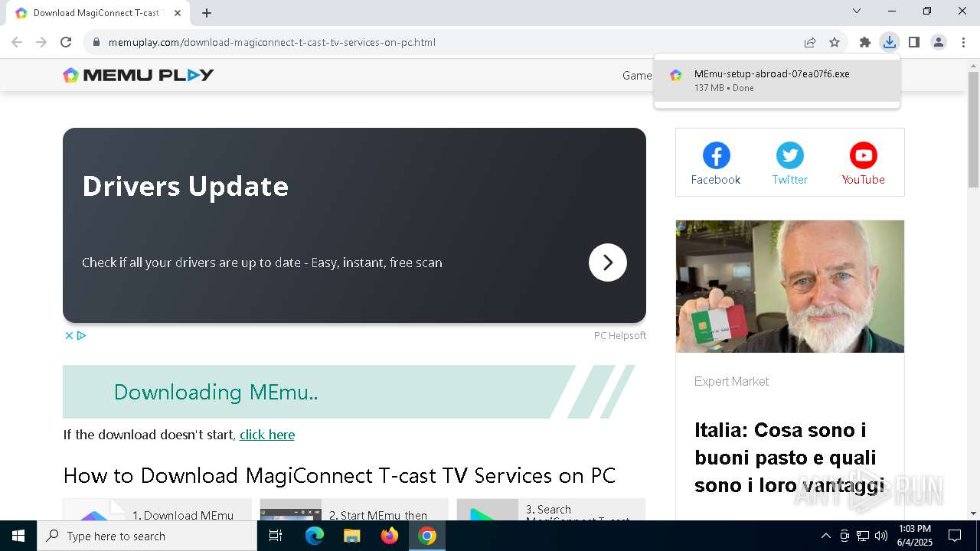980x551 pixels.
Task: Open File Explorer from taskbar
Action: [352, 536]
